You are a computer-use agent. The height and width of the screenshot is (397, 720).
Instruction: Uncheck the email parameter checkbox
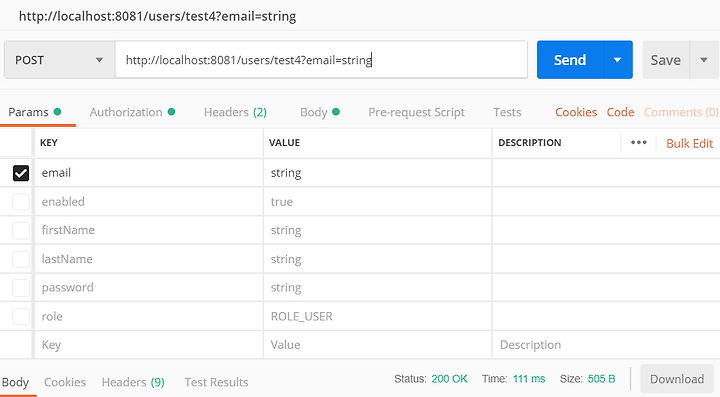tap(21, 173)
